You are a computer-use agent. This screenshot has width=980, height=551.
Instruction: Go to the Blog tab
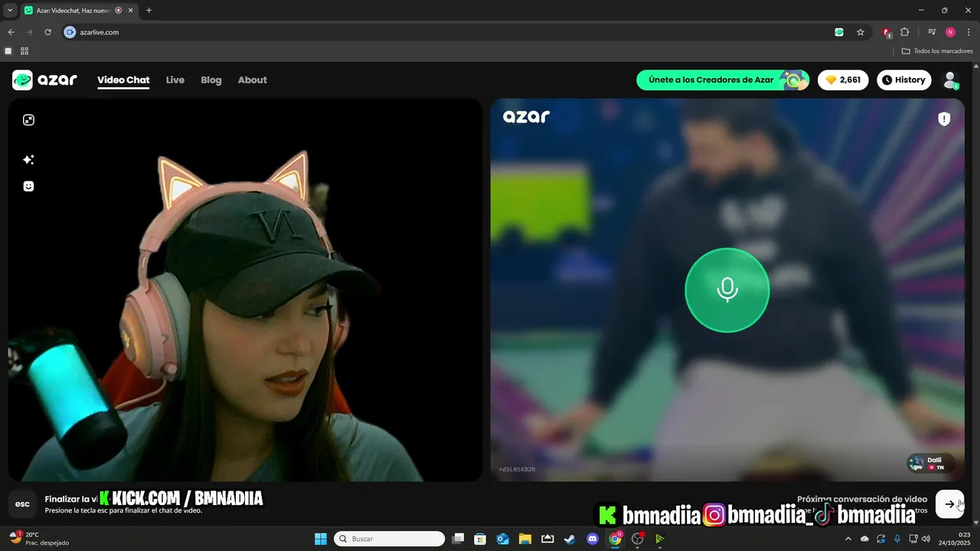[x=211, y=80]
